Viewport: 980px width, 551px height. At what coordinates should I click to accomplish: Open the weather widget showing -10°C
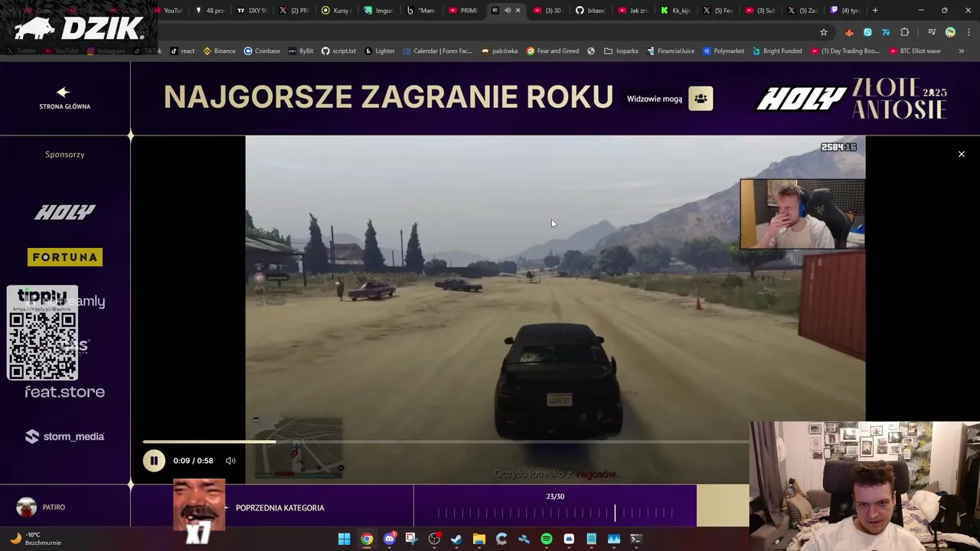pyautogui.click(x=35, y=539)
